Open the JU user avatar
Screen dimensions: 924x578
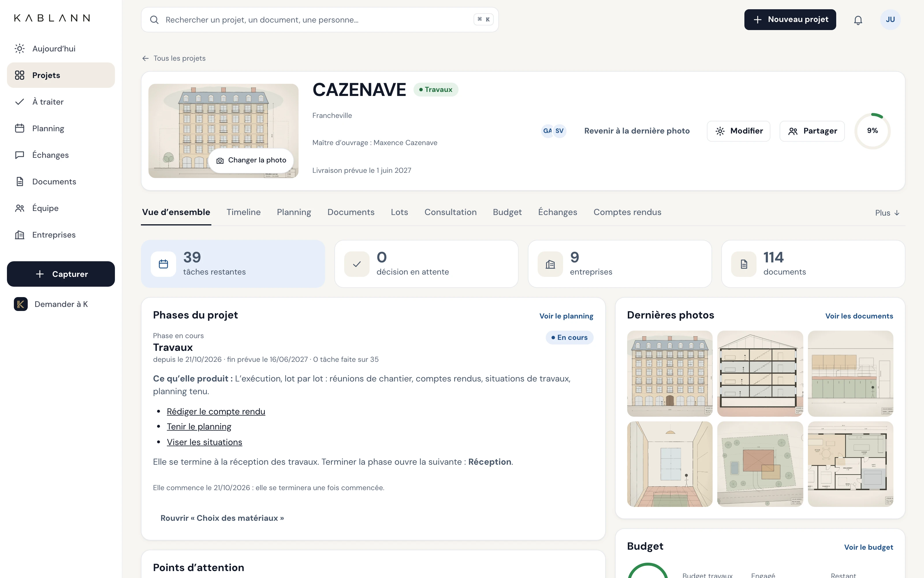[x=890, y=19]
